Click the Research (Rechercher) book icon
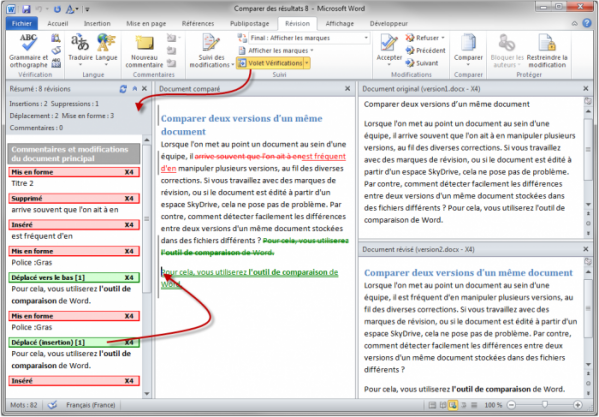Screen dimensions: 599x417 click(56, 38)
